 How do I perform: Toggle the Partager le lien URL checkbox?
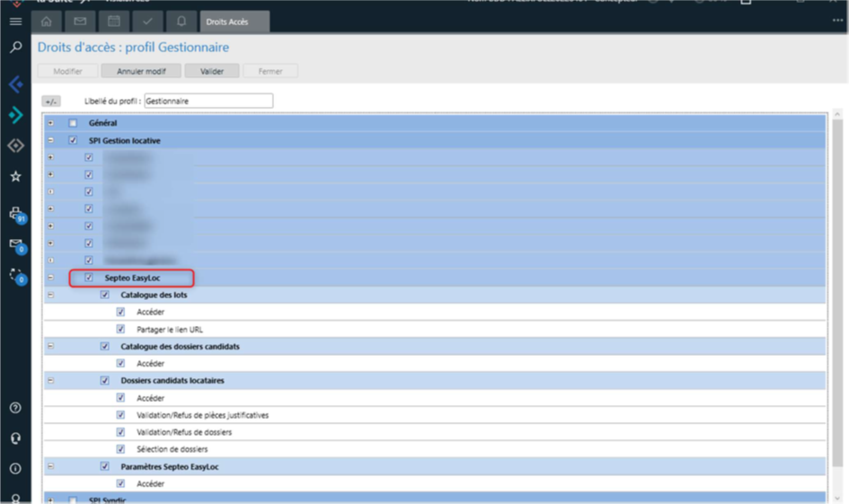click(x=120, y=330)
